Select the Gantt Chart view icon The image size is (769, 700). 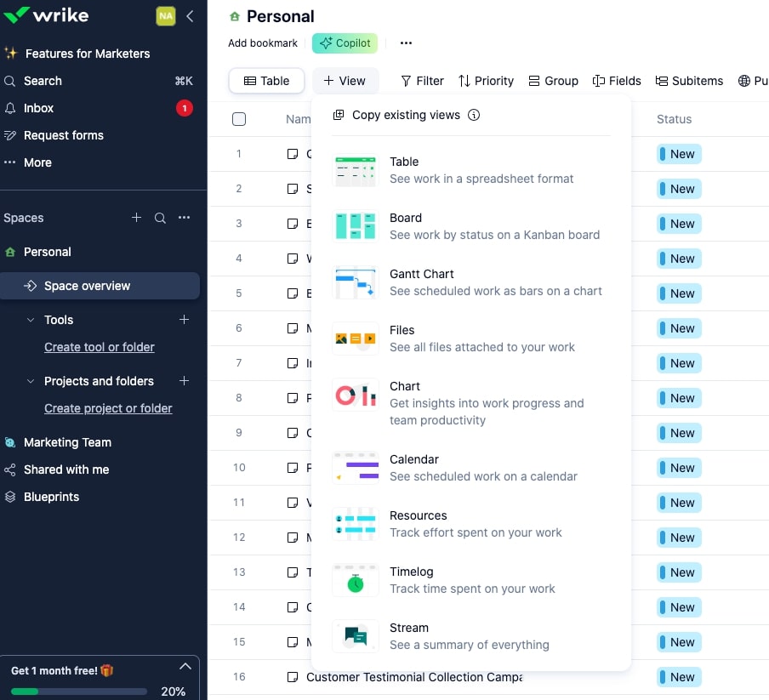(355, 282)
